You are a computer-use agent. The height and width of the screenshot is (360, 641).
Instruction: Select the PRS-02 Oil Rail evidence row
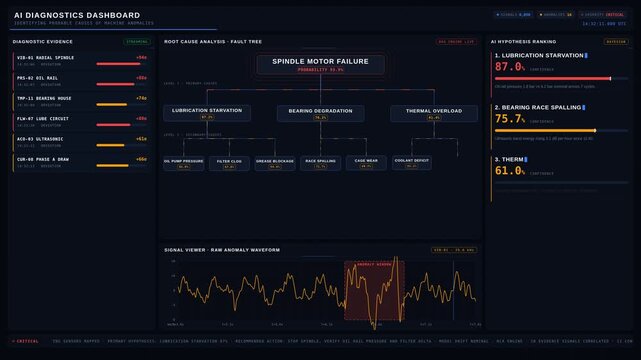(81, 81)
